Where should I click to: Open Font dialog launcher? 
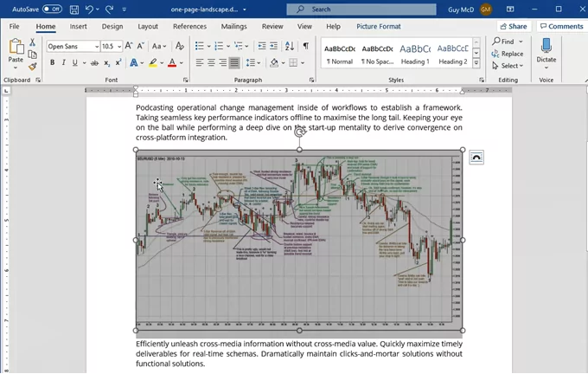185,80
